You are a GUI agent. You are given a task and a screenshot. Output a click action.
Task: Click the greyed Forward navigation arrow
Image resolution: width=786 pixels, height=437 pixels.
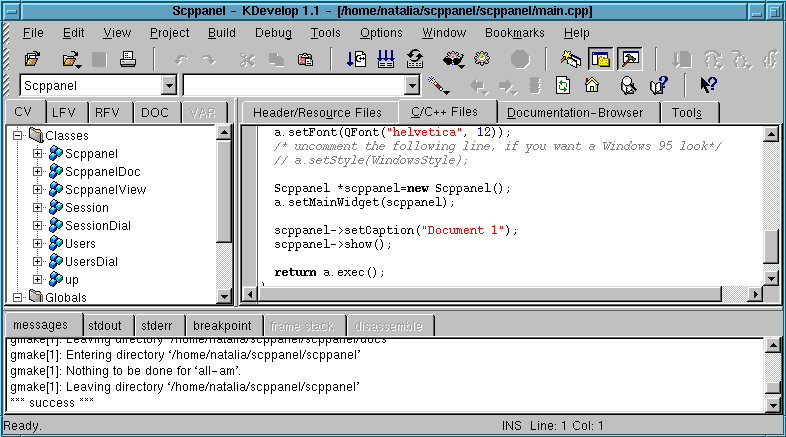point(508,87)
